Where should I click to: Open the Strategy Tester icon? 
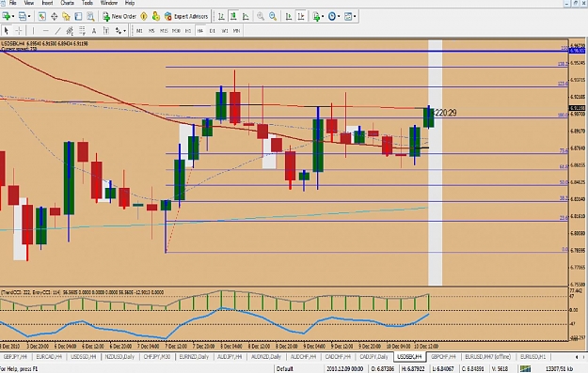(90, 16)
